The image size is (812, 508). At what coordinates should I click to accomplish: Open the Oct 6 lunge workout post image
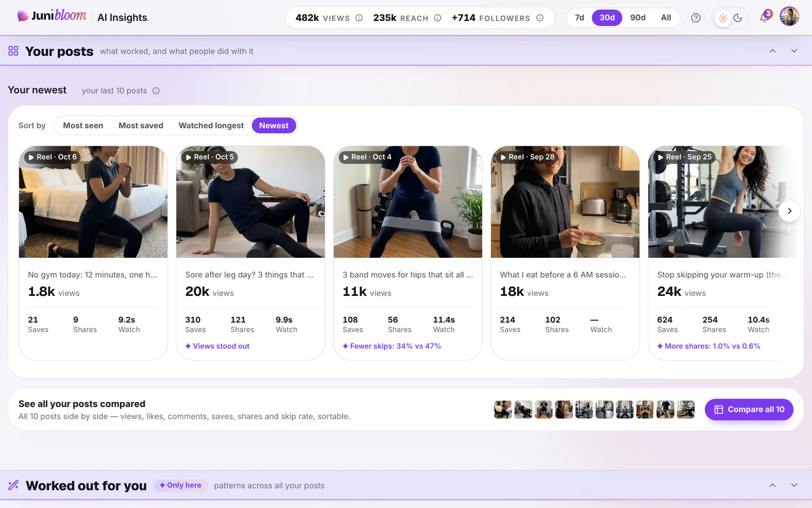pos(93,202)
